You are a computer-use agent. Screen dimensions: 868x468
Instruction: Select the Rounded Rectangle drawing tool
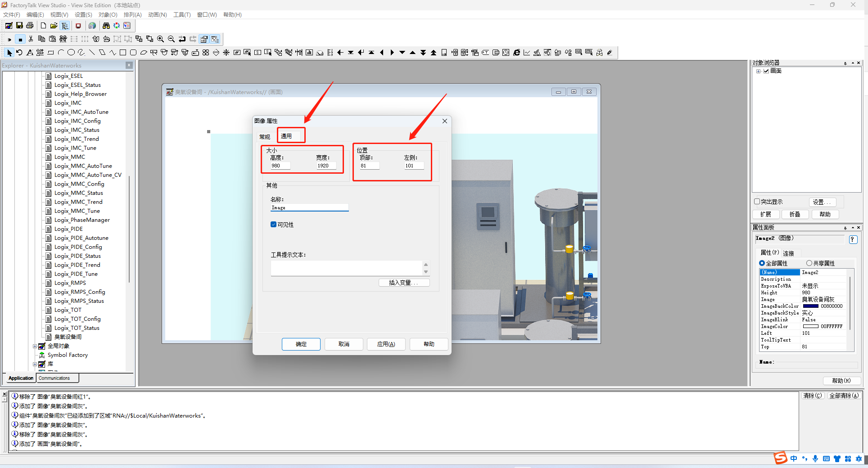coord(133,53)
